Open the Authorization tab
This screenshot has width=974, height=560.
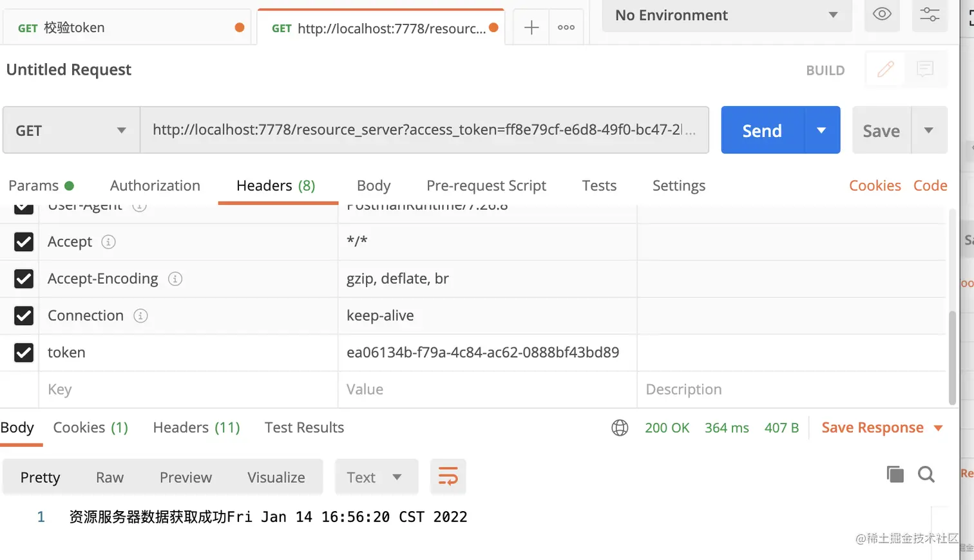(x=155, y=185)
